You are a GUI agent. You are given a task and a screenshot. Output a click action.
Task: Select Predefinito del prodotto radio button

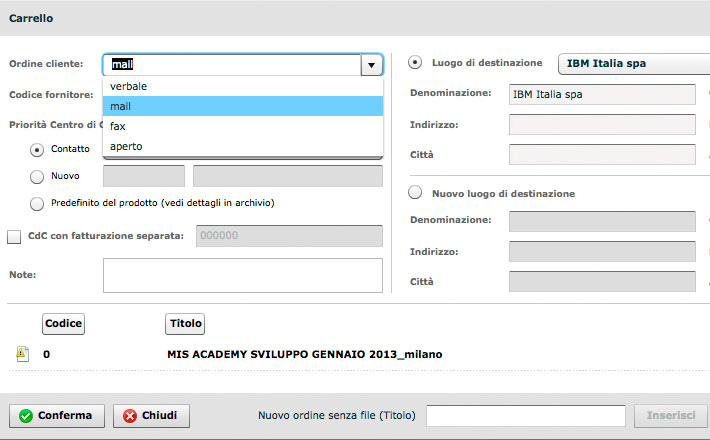click(37, 204)
